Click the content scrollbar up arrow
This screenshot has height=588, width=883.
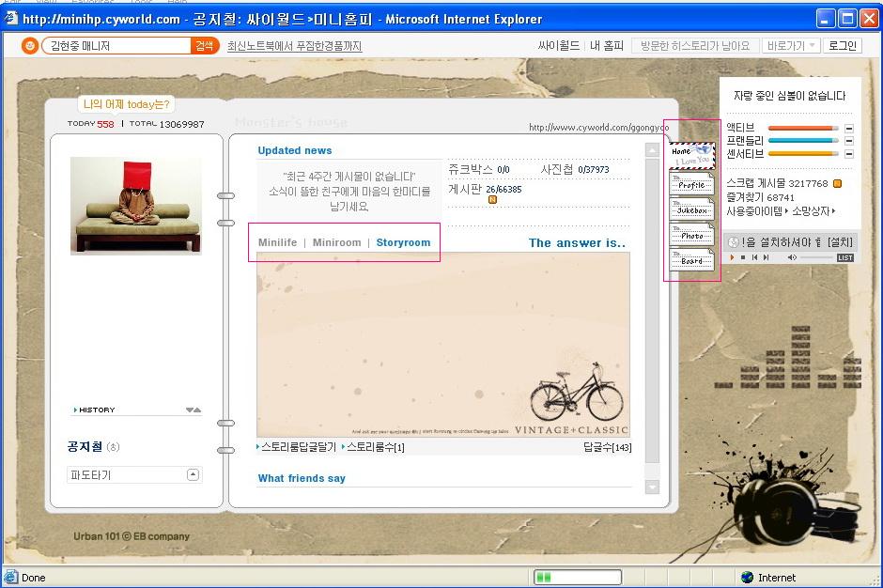(652, 150)
